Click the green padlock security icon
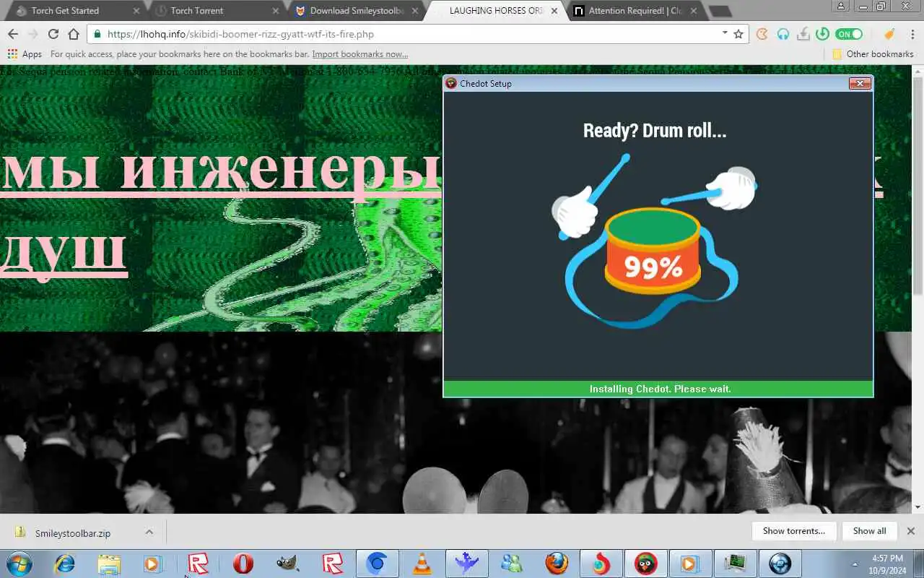This screenshot has width=924, height=578. pos(98,34)
